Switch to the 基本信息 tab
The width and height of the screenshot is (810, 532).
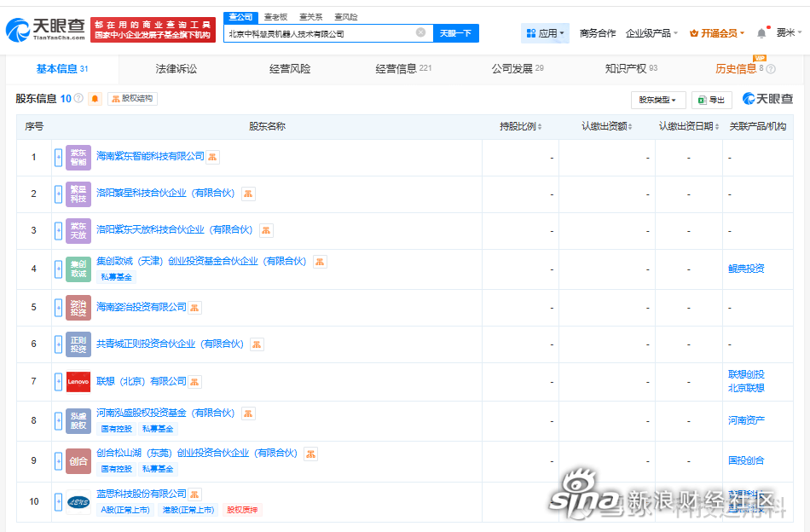[x=62, y=69]
